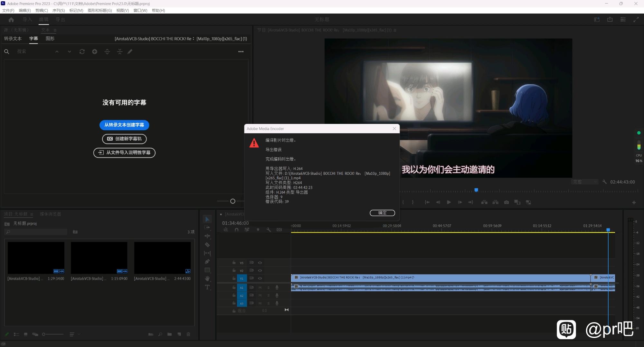The image size is (644, 347).
Task: Adjust the project thumbnail size slider
Action: click(44, 334)
